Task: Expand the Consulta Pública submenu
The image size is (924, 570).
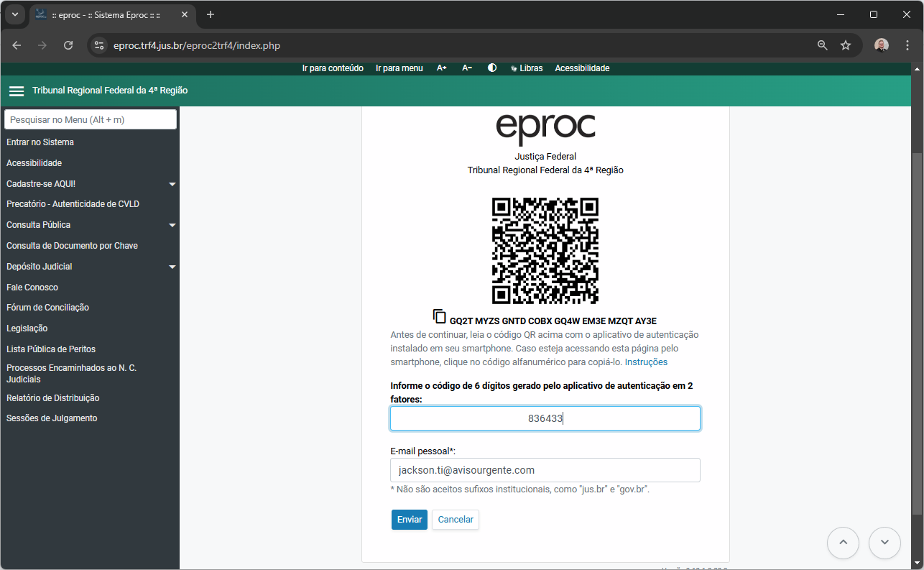Action: [x=172, y=225]
